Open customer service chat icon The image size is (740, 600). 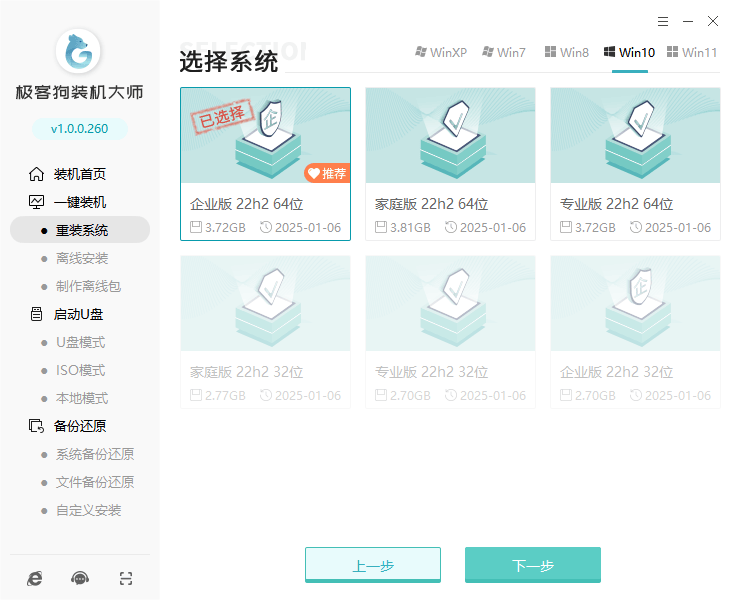tap(80, 578)
